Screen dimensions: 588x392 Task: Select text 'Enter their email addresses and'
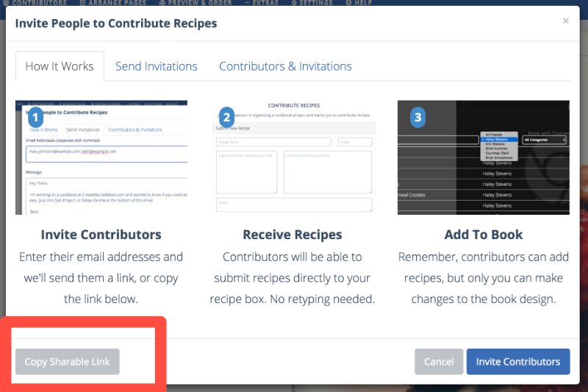pos(101,257)
